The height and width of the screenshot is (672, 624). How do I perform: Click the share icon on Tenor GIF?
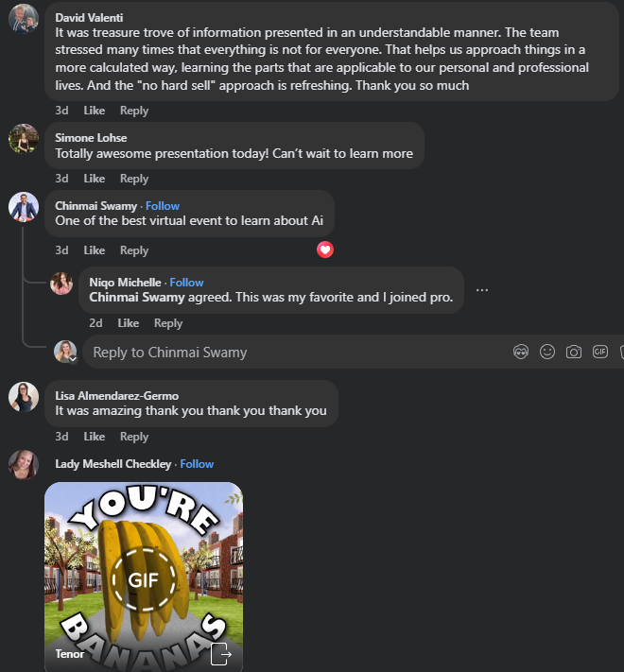pos(220,653)
